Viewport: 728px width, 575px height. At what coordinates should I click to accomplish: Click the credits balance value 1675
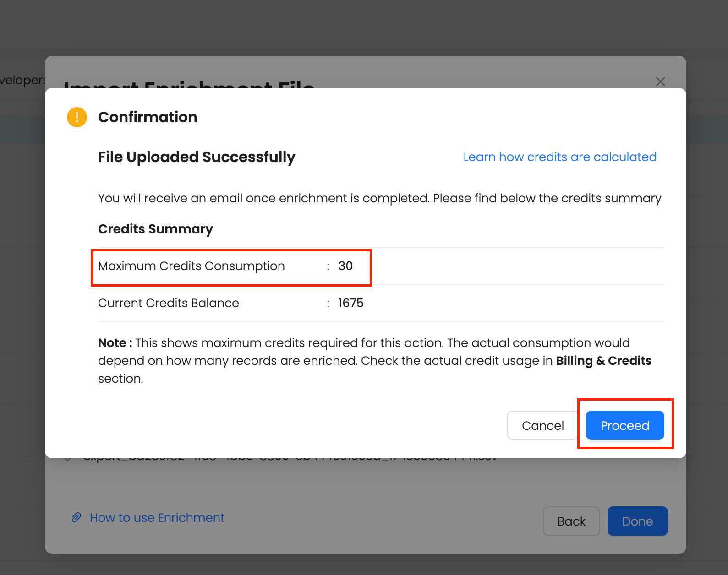[350, 303]
